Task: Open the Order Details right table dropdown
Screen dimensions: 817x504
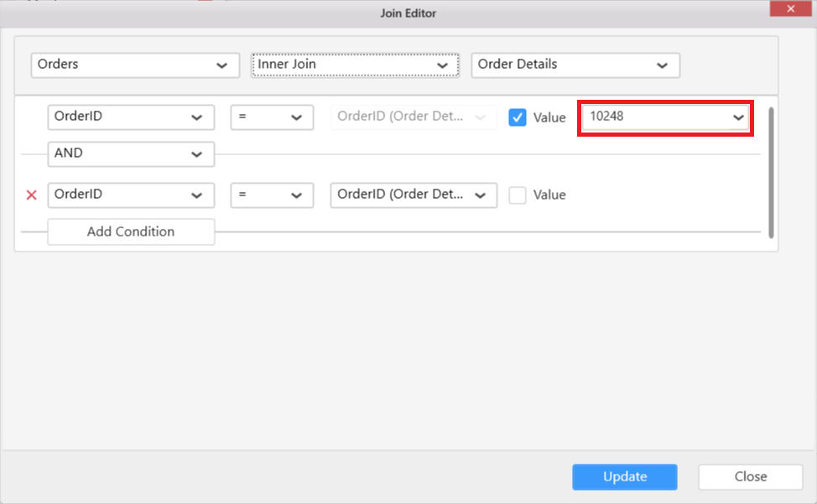Action: tap(575, 65)
